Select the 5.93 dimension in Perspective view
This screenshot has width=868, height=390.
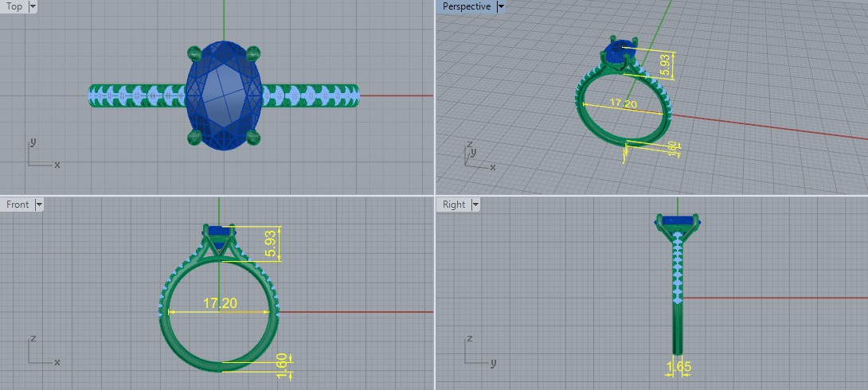point(667,65)
